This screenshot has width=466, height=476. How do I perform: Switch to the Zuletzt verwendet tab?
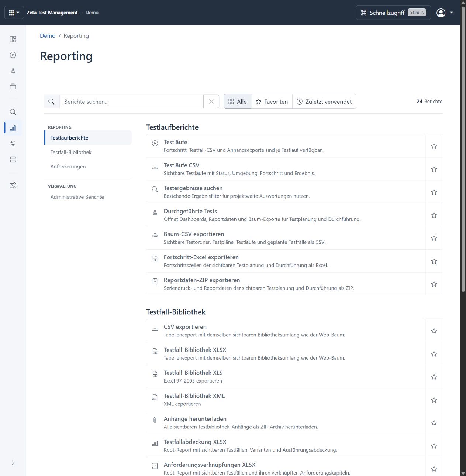[324, 102]
